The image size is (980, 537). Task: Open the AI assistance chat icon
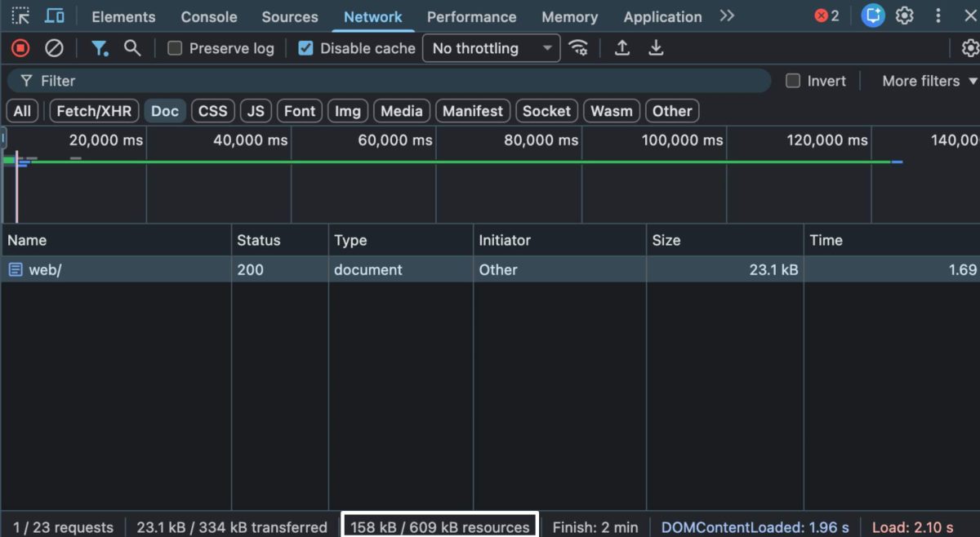click(x=873, y=16)
